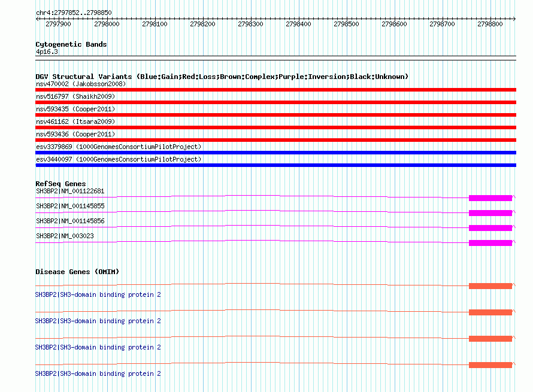The width and height of the screenshot is (533, 392).
Task: Click the SH3BP2|NM_001145856 transcript label
Action: tap(70, 221)
